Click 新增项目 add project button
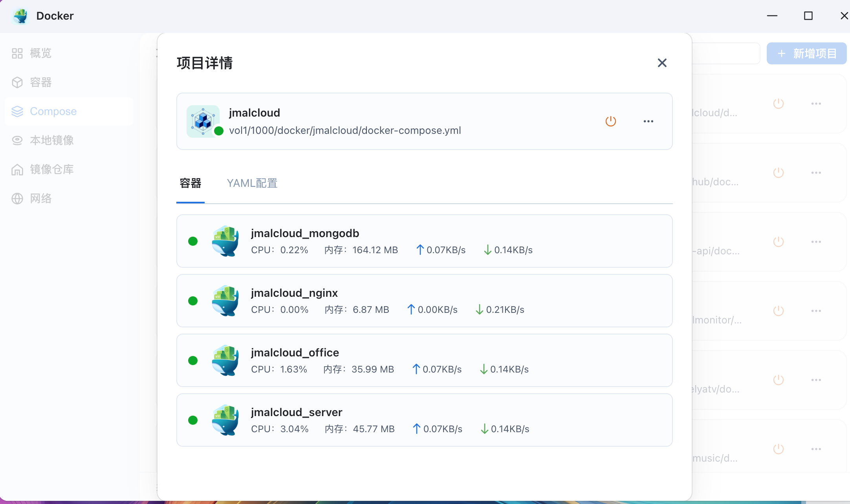 [806, 53]
